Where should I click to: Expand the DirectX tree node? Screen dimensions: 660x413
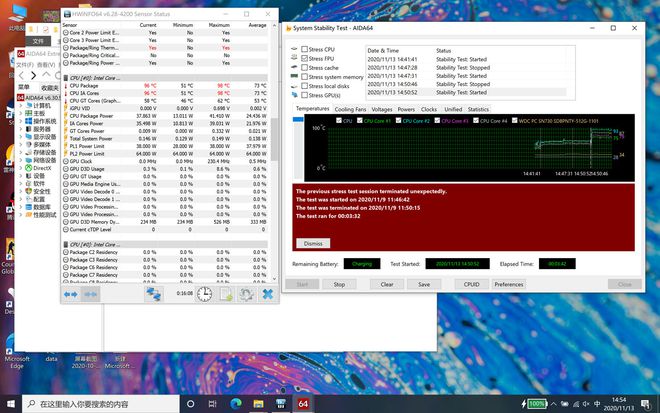pyautogui.click(x=21, y=168)
